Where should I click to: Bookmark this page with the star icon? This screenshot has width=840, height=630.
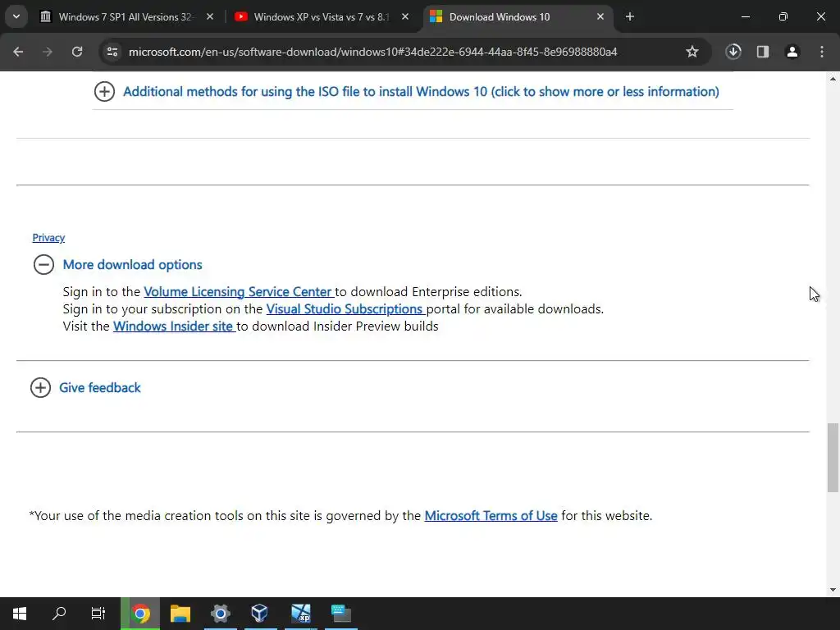[692, 52]
